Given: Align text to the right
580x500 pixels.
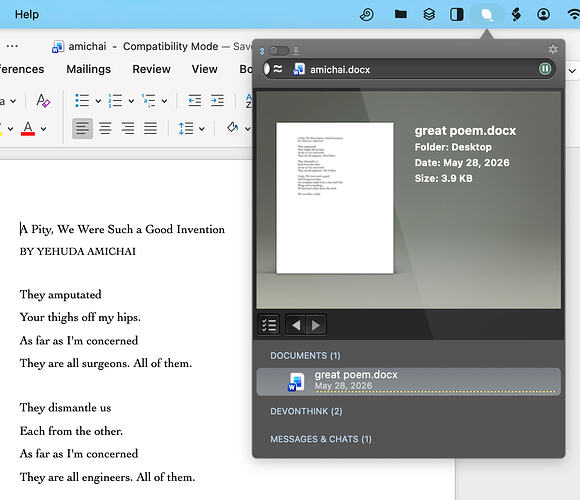Looking at the screenshot, I should click(x=128, y=128).
